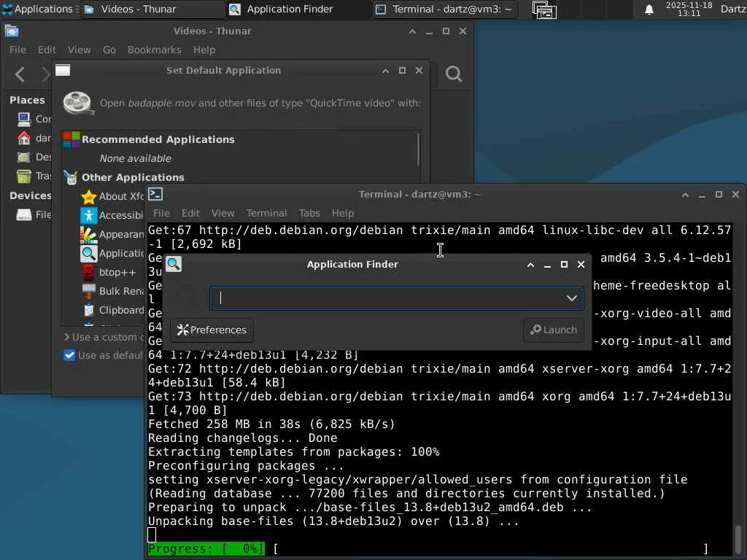Select Computer in Thunar Places sidebar
The image size is (747, 560).
[x=34, y=119]
